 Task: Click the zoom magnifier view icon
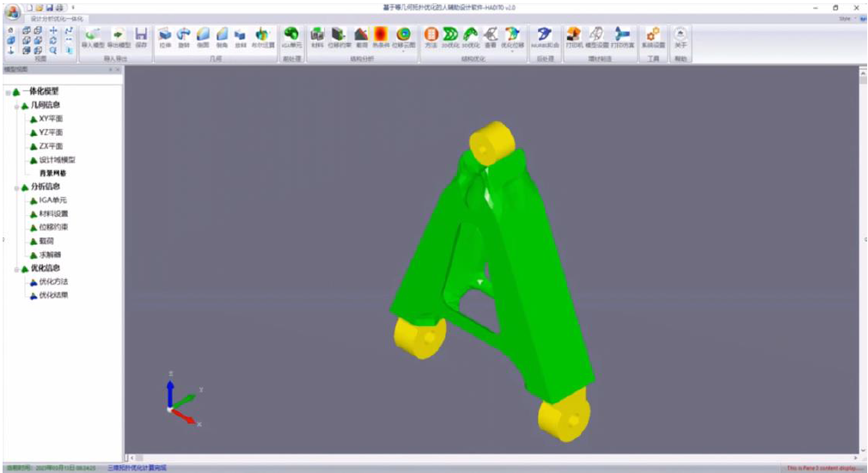(x=53, y=51)
